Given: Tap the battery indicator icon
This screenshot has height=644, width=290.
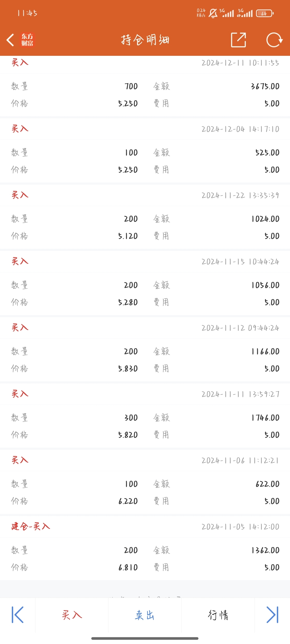Looking at the screenshot, I should (x=265, y=13).
